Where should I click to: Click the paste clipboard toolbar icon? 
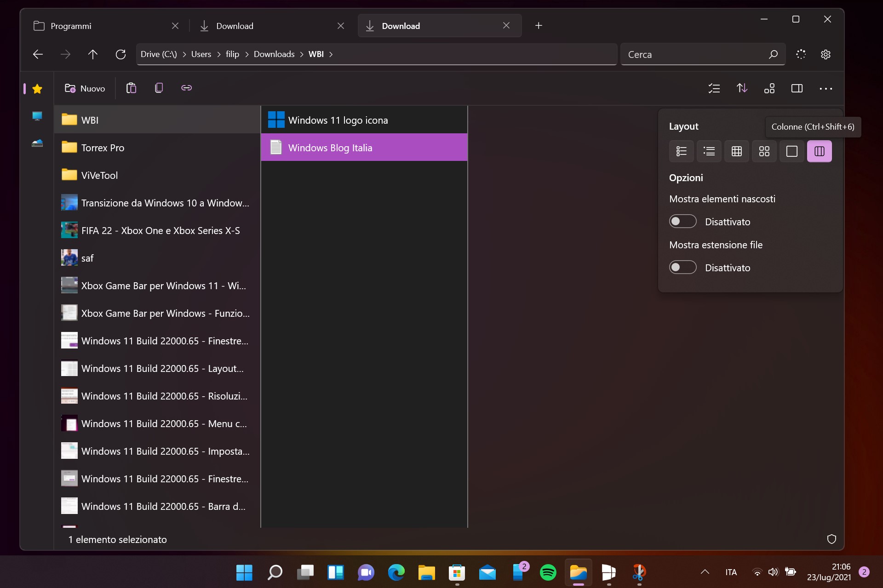point(131,88)
